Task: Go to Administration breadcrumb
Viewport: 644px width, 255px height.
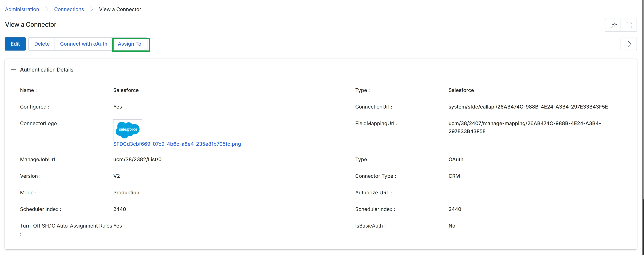Action: [22, 9]
